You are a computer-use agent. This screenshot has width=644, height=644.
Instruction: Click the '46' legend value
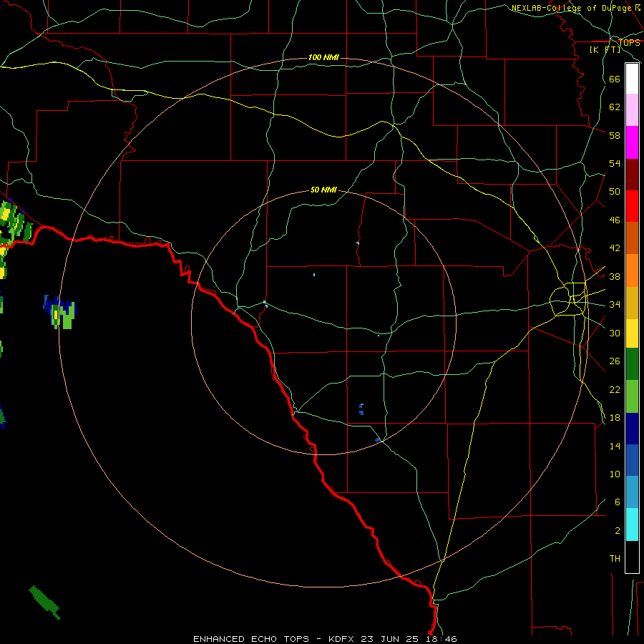click(615, 220)
